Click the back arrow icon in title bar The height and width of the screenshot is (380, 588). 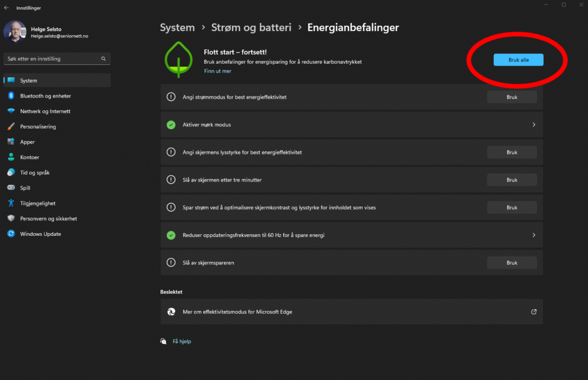(x=6, y=8)
